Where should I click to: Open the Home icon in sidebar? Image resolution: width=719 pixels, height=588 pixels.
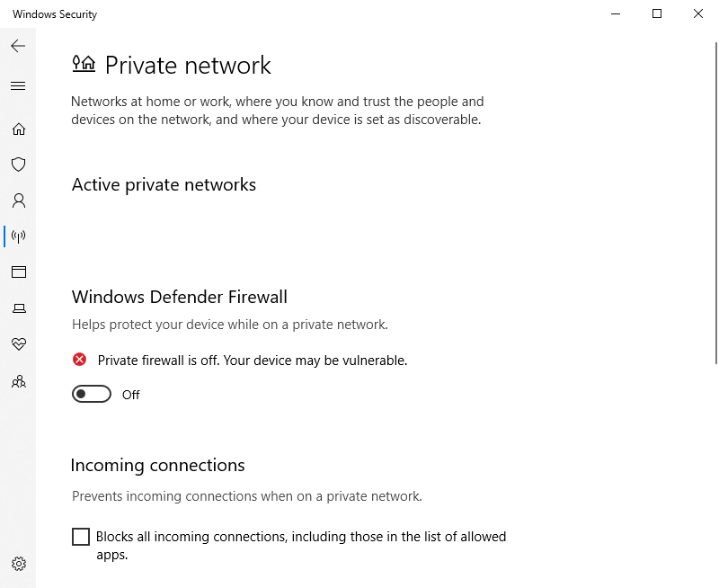(x=18, y=129)
